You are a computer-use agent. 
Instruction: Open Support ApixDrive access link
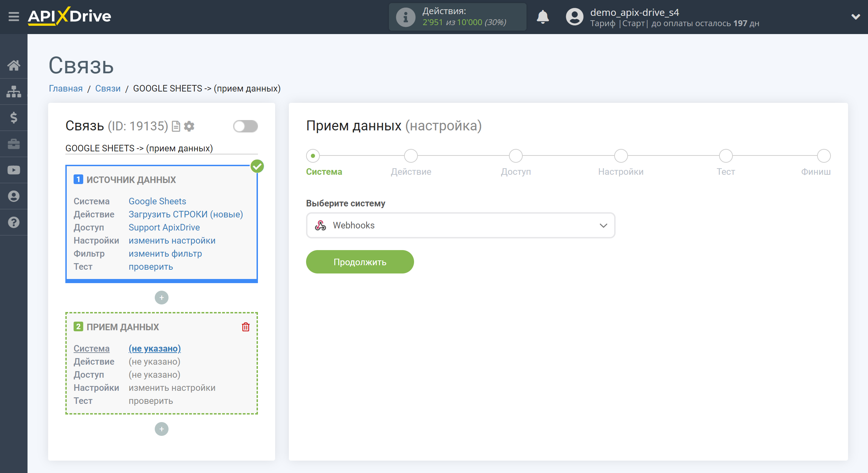click(x=164, y=227)
